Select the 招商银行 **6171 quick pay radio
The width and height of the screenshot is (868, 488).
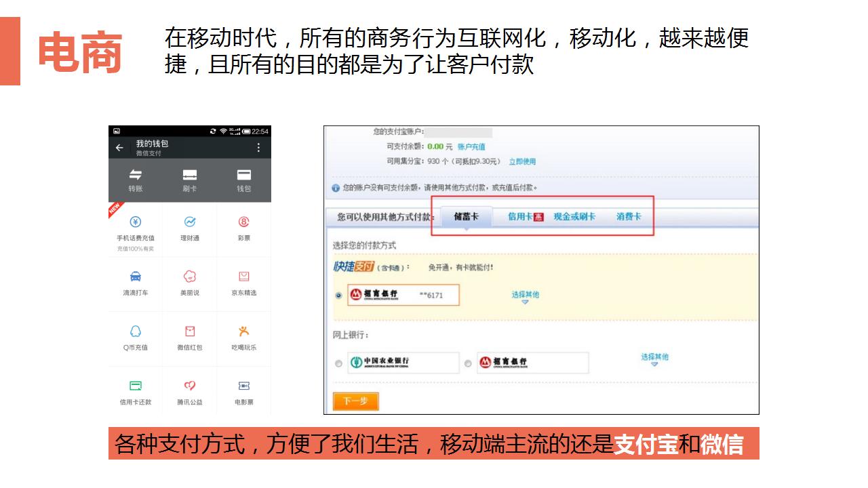click(338, 295)
